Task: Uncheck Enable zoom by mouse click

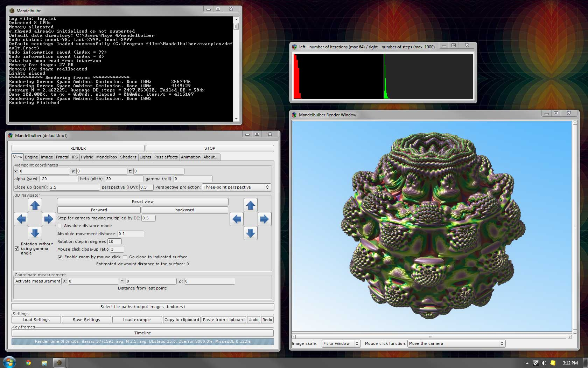Action: pos(60,257)
